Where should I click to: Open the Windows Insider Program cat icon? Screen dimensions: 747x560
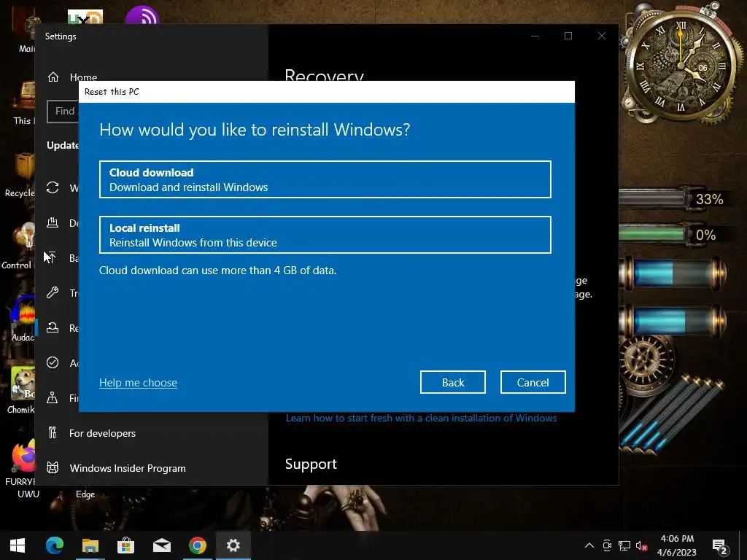pyautogui.click(x=53, y=467)
